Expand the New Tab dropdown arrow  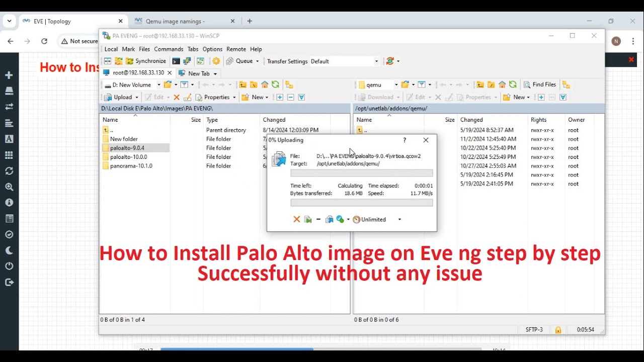215,73
